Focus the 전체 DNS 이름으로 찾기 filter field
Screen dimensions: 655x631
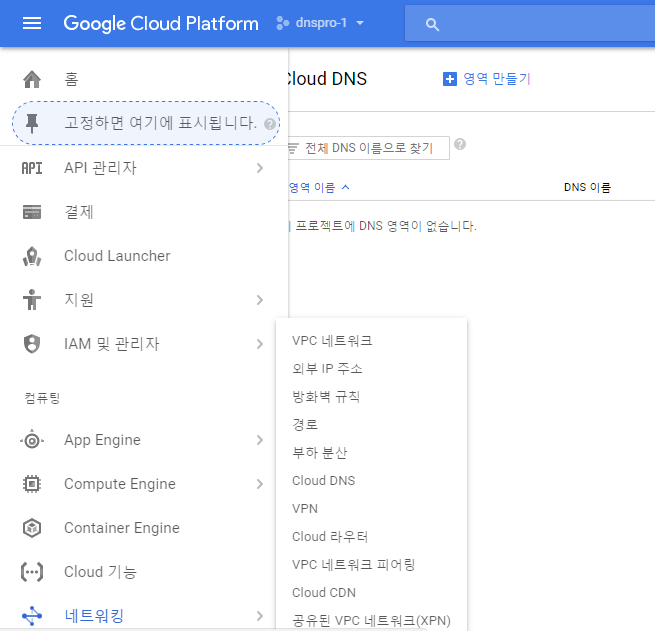[369, 148]
